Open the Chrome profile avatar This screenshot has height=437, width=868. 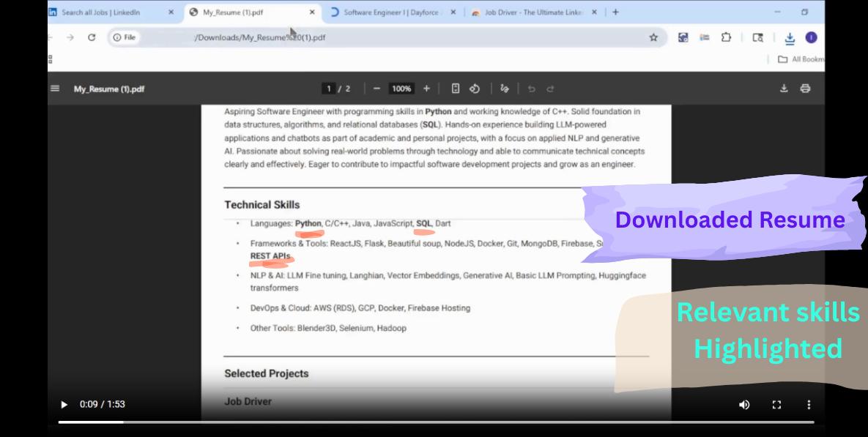click(812, 37)
